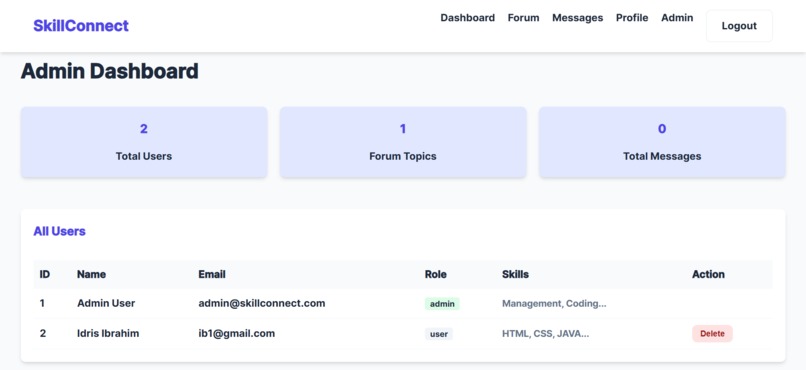Click the skills text Management, Coding...

point(554,303)
